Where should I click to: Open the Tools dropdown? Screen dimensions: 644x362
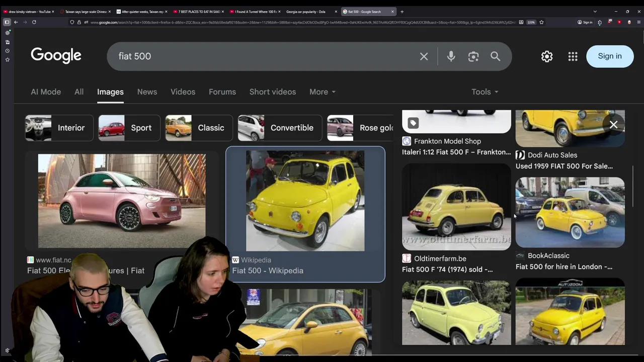485,92
